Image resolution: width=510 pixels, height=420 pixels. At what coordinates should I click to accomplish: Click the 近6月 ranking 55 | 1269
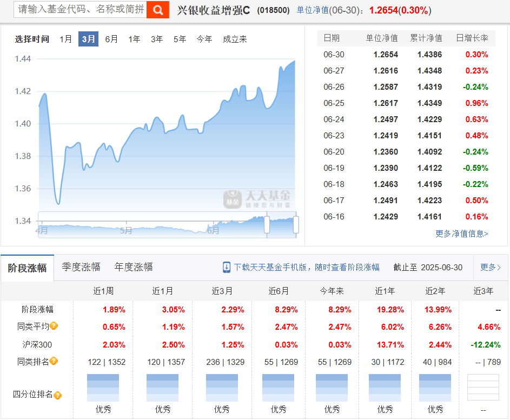coord(281,362)
